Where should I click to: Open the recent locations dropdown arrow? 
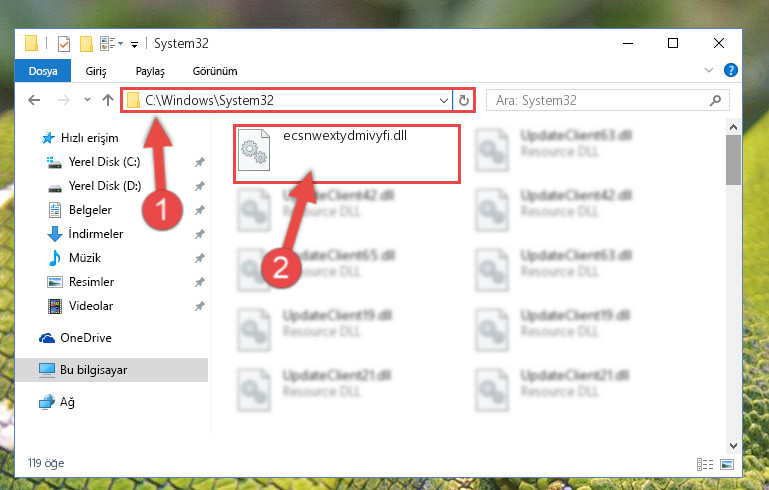[87, 100]
